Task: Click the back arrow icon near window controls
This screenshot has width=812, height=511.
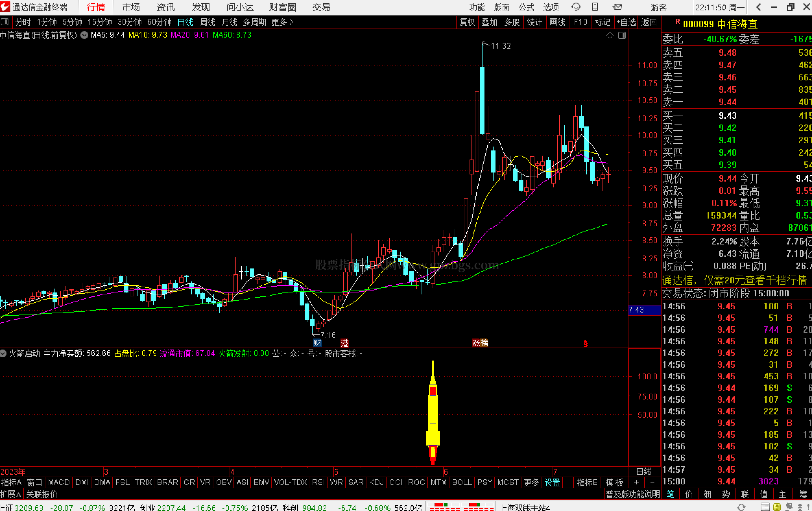Action: pos(759,7)
